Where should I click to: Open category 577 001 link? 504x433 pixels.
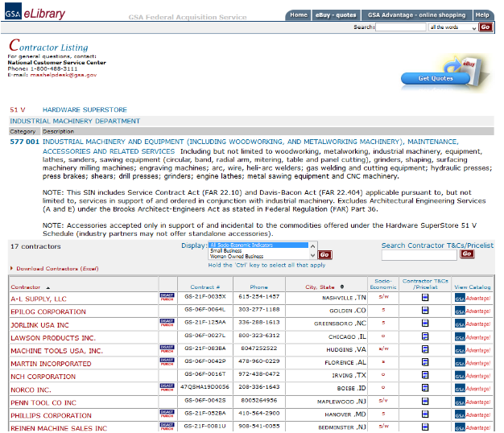(24, 142)
